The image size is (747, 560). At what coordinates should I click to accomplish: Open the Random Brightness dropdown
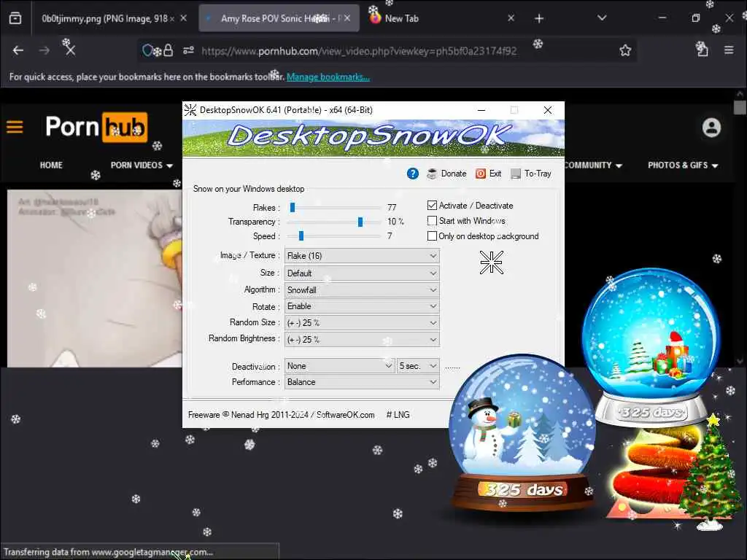coord(362,340)
